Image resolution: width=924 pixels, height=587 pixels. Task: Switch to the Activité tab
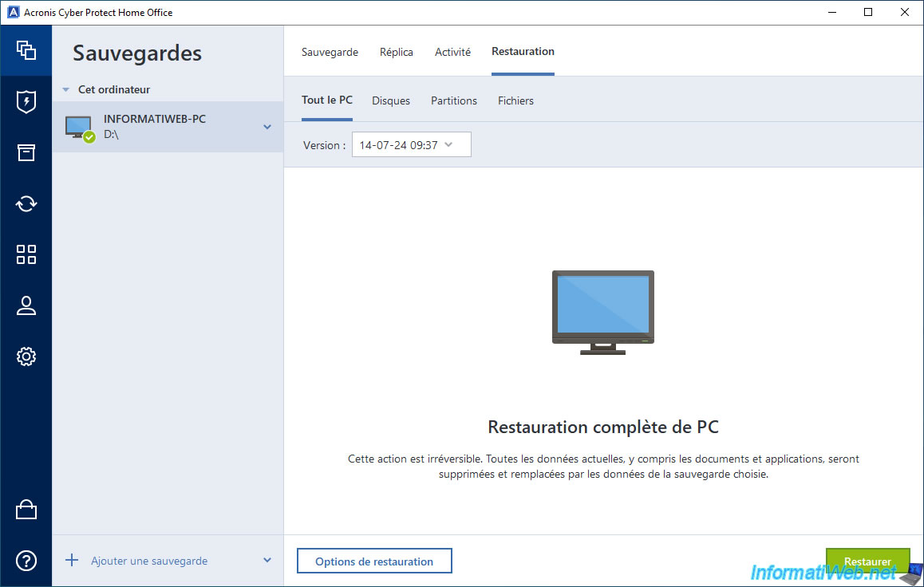point(452,52)
